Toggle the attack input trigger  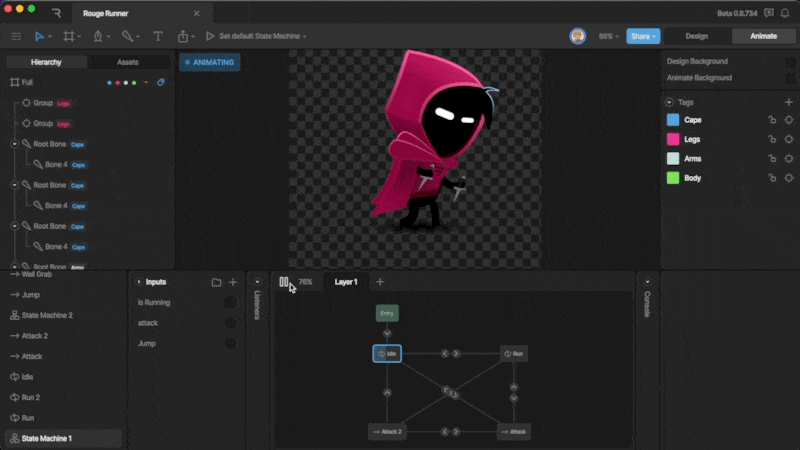point(230,323)
